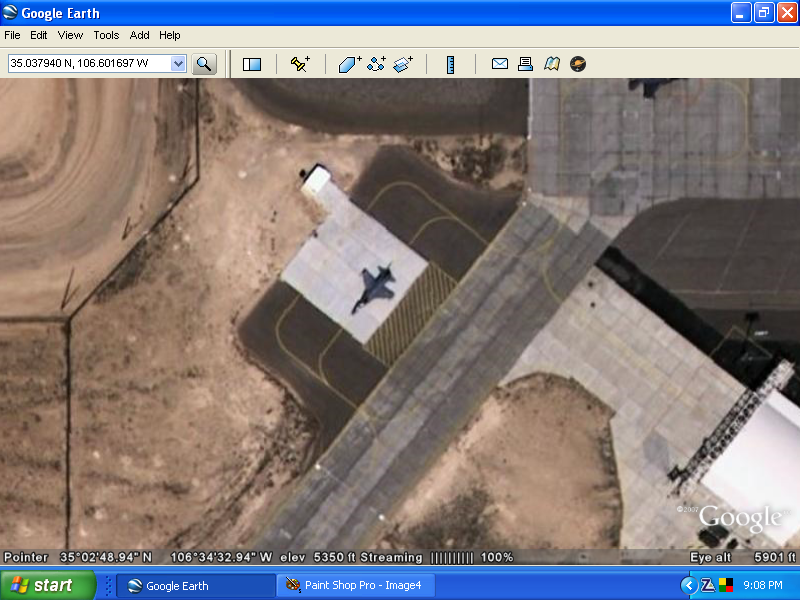Toggle the sidebar panel

pos(252,64)
